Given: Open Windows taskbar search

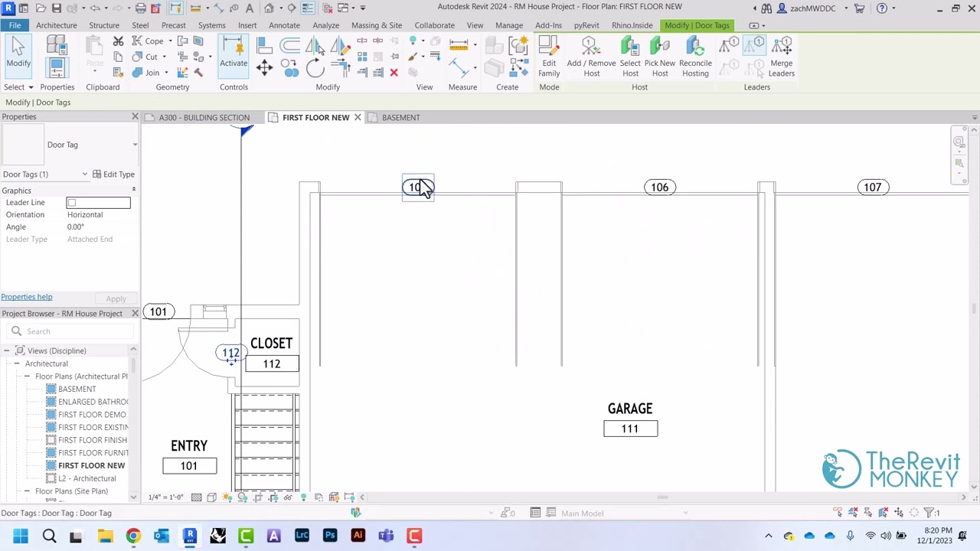Looking at the screenshot, I should (x=49, y=536).
